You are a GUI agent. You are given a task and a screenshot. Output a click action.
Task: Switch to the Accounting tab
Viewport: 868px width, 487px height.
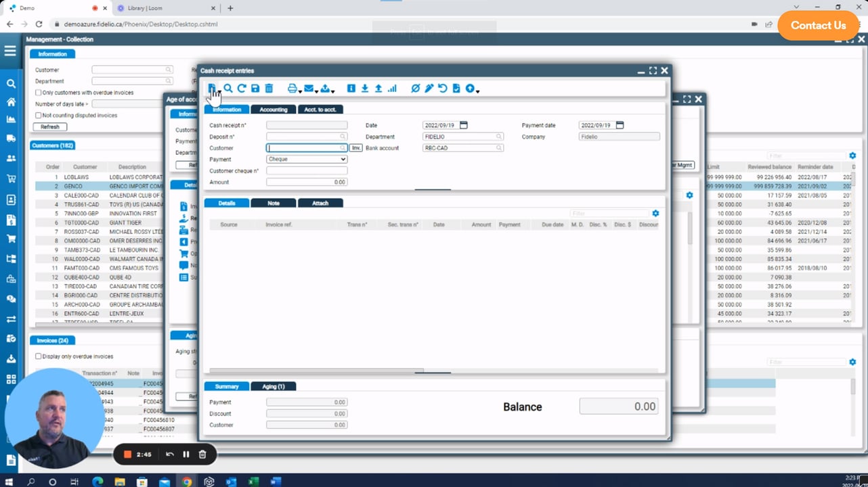pos(274,110)
